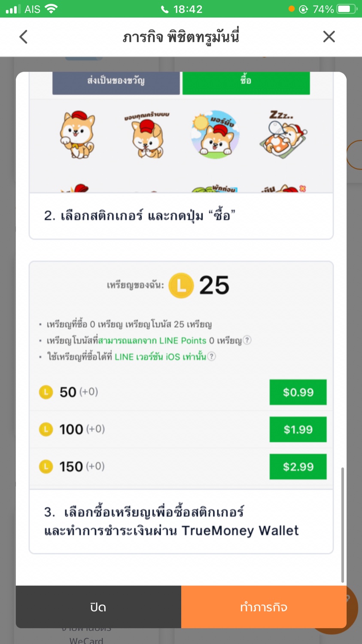Start the mission with ทำภารกิจ button
This screenshot has width=362, height=644.
tap(264, 607)
